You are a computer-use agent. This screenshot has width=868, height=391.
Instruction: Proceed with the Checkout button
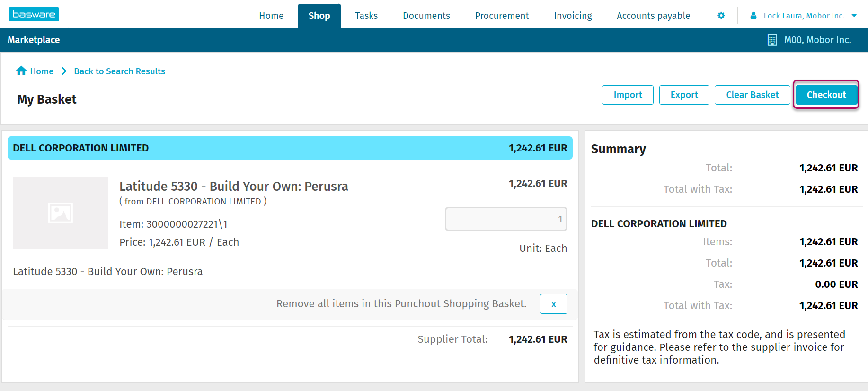point(826,95)
